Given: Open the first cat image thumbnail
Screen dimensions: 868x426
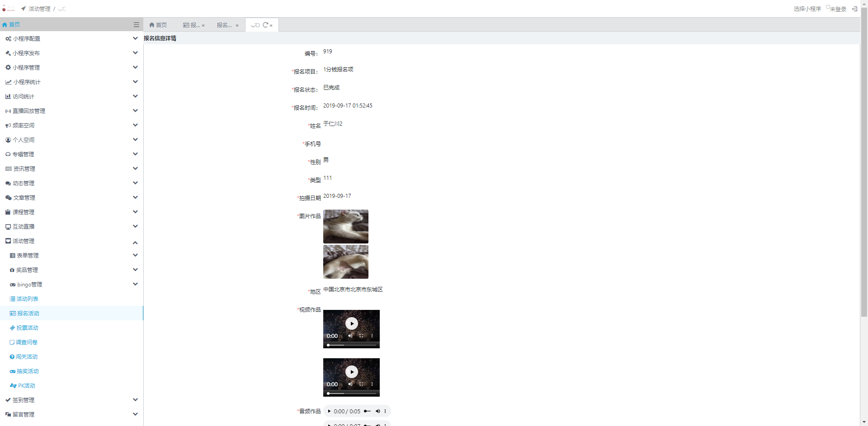Looking at the screenshot, I should tap(345, 226).
